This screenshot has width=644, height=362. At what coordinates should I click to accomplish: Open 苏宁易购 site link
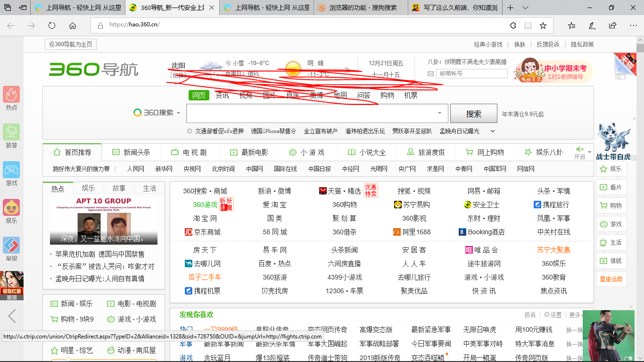pyautogui.click(x=412, y=205)
